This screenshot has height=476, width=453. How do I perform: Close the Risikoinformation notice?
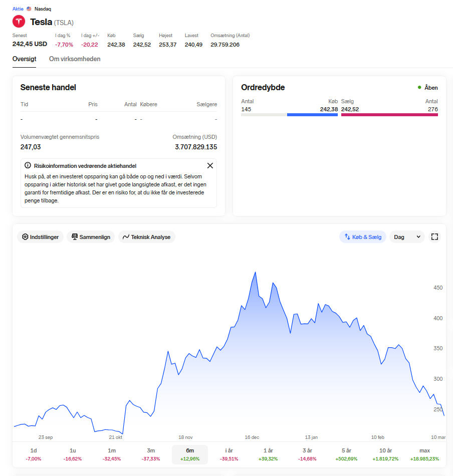tap(210, 165)
